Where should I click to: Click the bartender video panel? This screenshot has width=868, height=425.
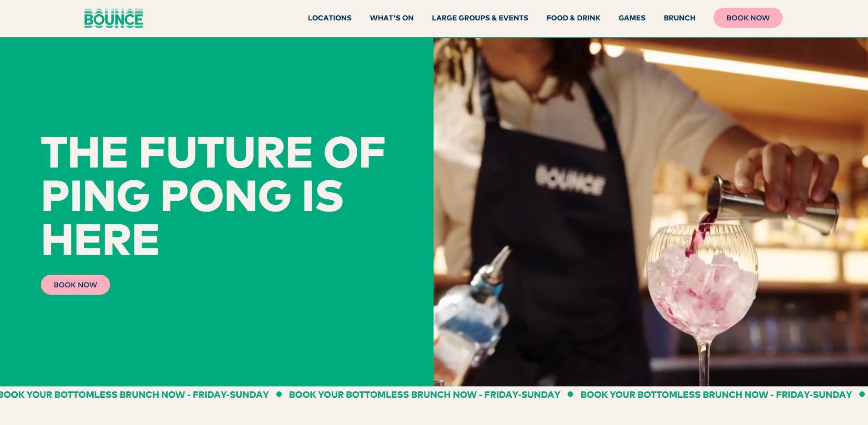point(651,212)
